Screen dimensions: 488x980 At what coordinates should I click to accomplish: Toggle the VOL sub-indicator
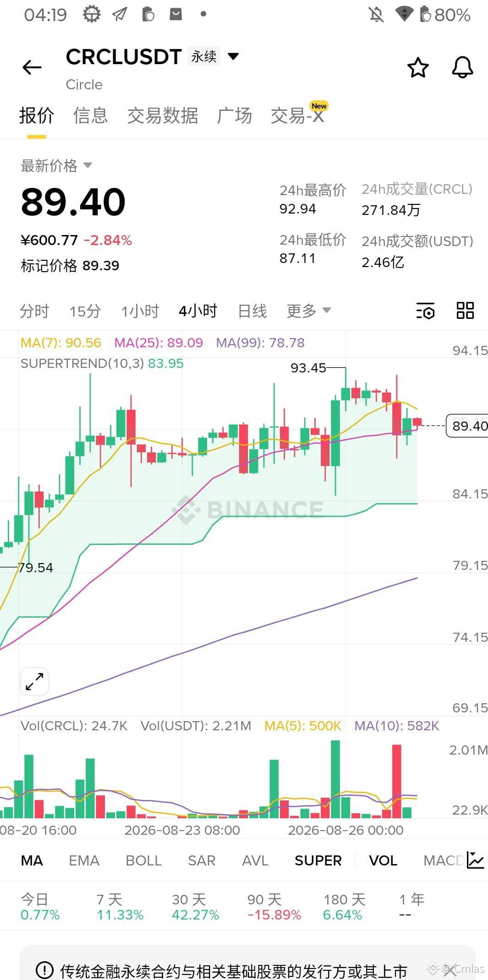383,860
